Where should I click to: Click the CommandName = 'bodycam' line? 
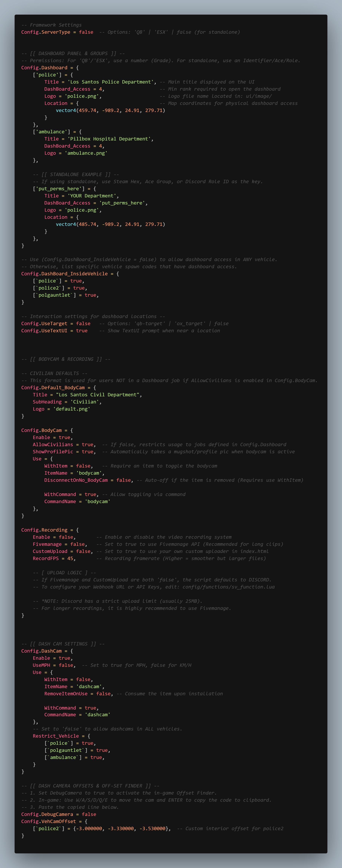click(77, 501)
